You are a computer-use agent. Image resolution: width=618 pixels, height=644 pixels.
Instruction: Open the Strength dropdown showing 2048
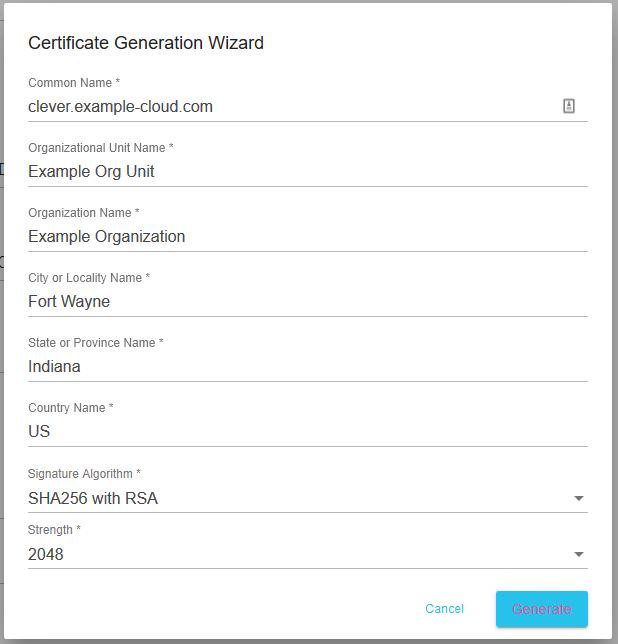[x=308, y=554]
